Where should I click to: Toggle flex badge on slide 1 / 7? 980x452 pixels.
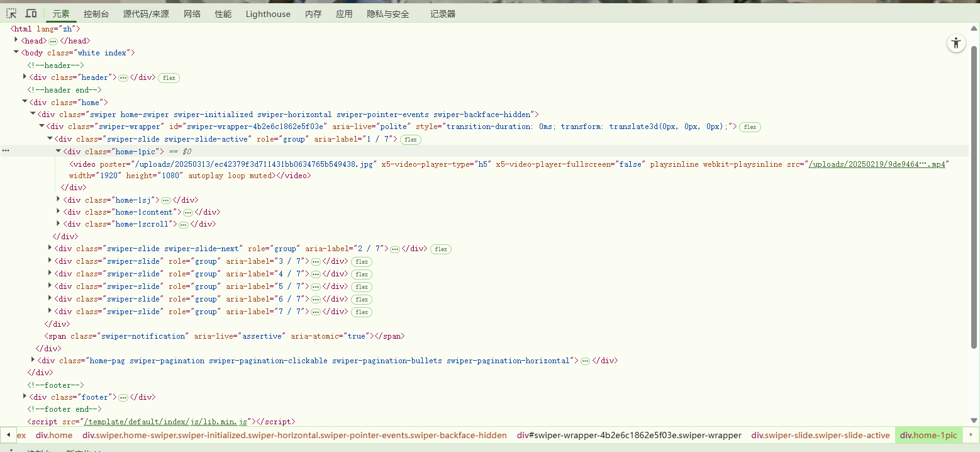coord(411,140)
